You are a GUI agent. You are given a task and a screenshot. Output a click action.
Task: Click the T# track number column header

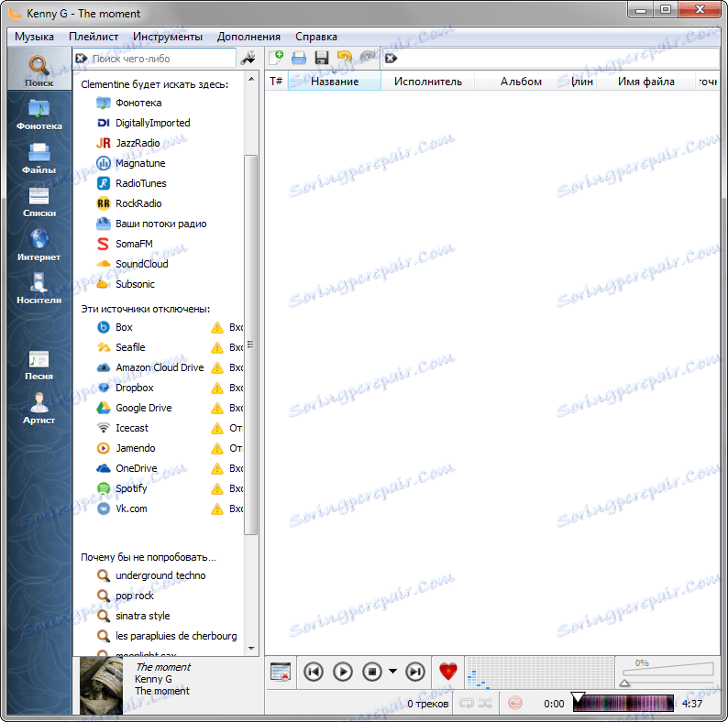[276, 82]
